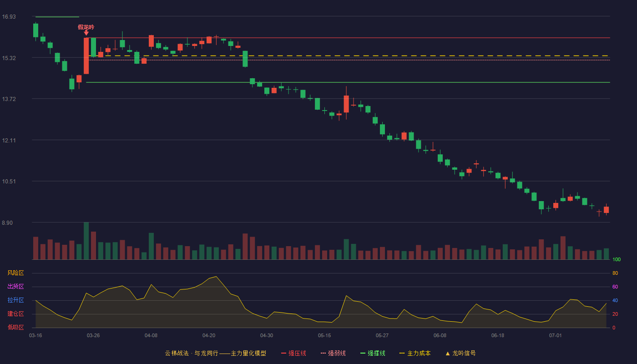The image size is (637, 364).
Task: Click the green 强撑线 legend dash icon
Action: [x=363, y=353]
